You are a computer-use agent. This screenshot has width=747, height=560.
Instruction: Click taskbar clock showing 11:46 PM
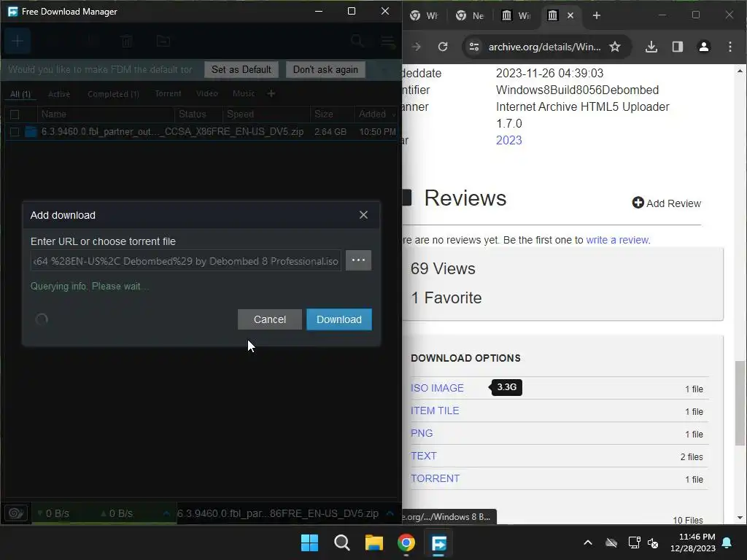pyautogui.click(x=693, y=542)
